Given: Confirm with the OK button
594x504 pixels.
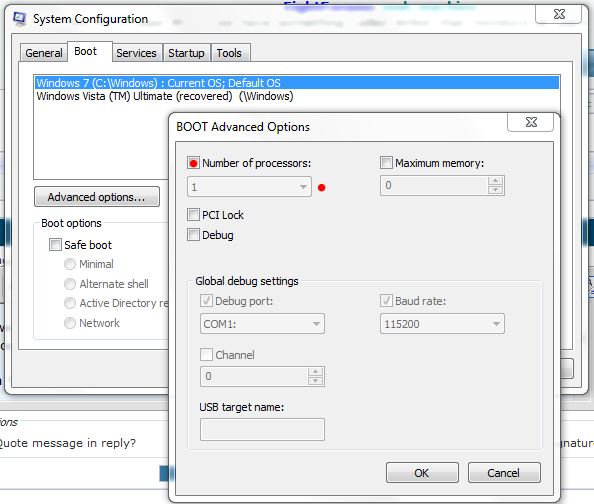Looking at the screenshot, I should (422, 473).
